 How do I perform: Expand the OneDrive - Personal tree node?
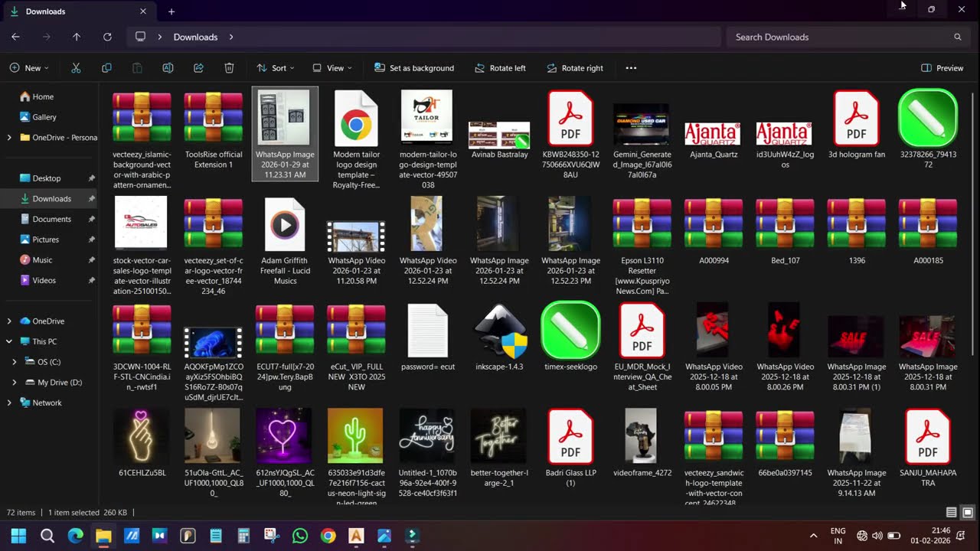pyautogui.click(x=9, y=138)
